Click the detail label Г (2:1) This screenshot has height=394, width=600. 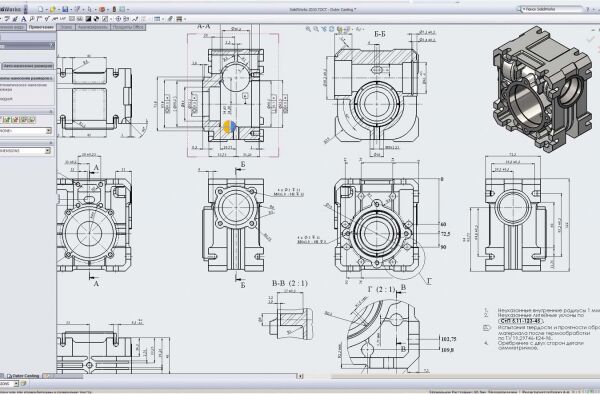click(x=381, y=290)
